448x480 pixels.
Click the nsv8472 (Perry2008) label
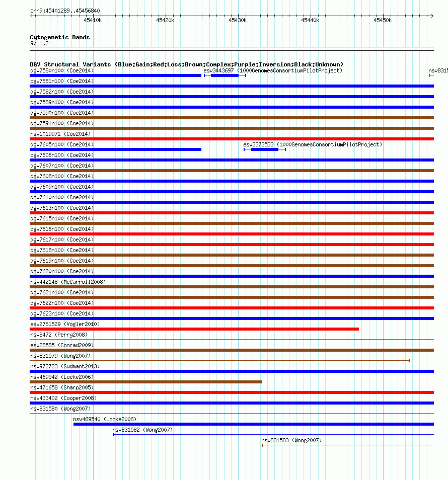[59, 335]
